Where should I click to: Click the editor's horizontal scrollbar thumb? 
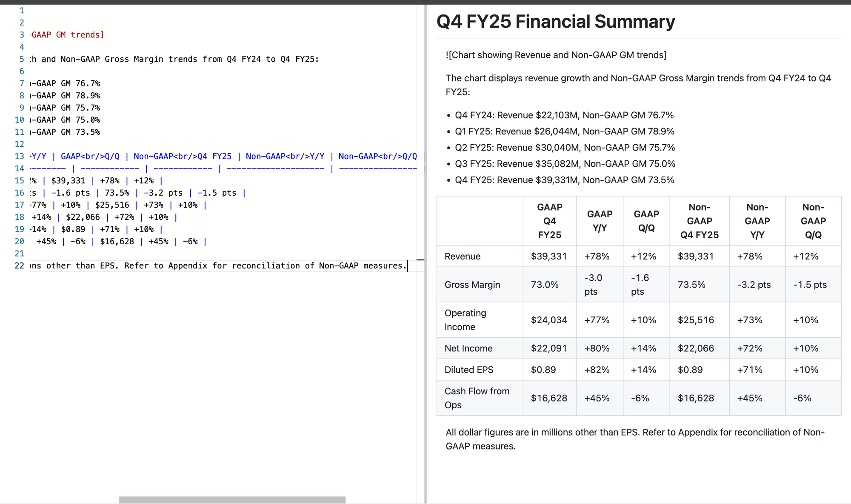pyautogui.click(x=232, y=500)
